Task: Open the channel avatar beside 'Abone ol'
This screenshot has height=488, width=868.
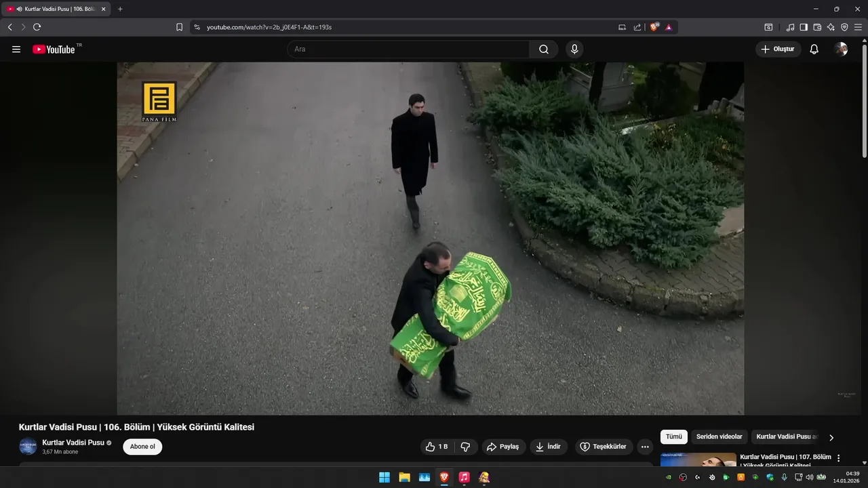Action: [x=28, y=447]
